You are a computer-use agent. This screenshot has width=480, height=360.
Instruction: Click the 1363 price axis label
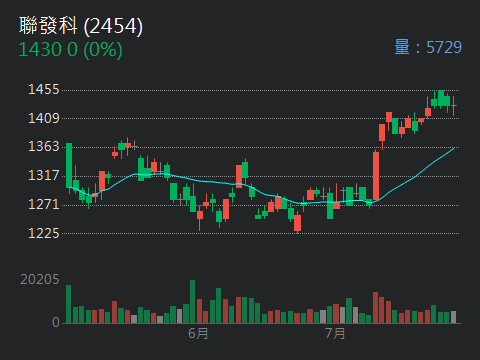click(x=44, y=147)
